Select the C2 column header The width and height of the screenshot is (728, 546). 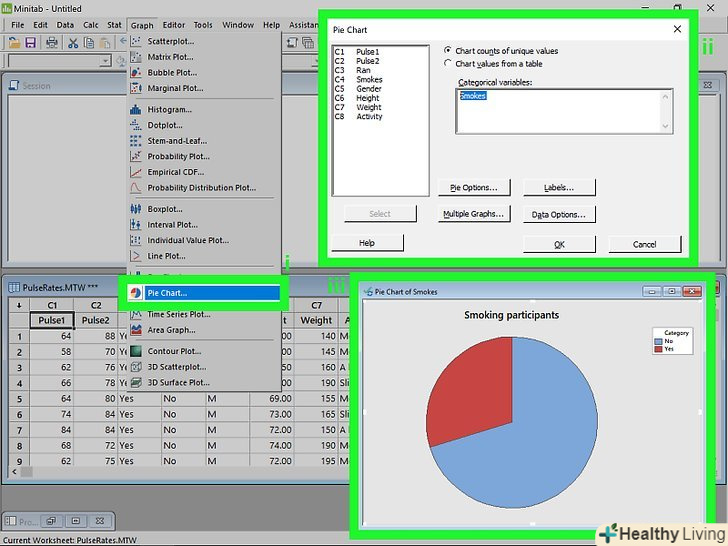click(96, 306)
